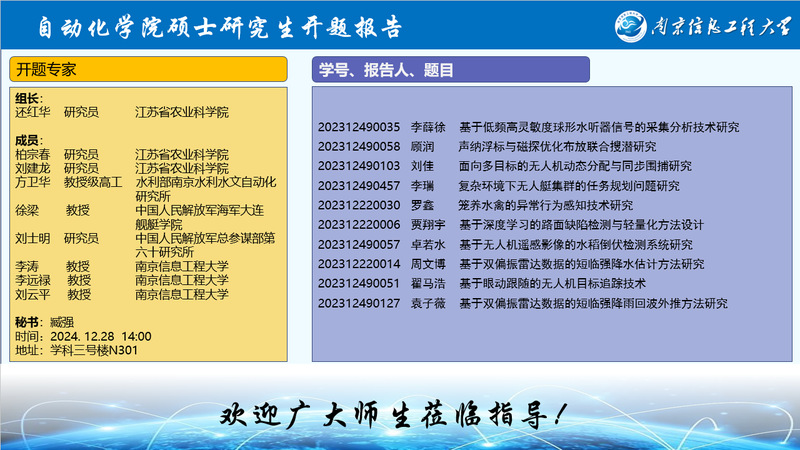Click the 成员 members label
This screenshot has width=800, height=450.
coord(28,139)
